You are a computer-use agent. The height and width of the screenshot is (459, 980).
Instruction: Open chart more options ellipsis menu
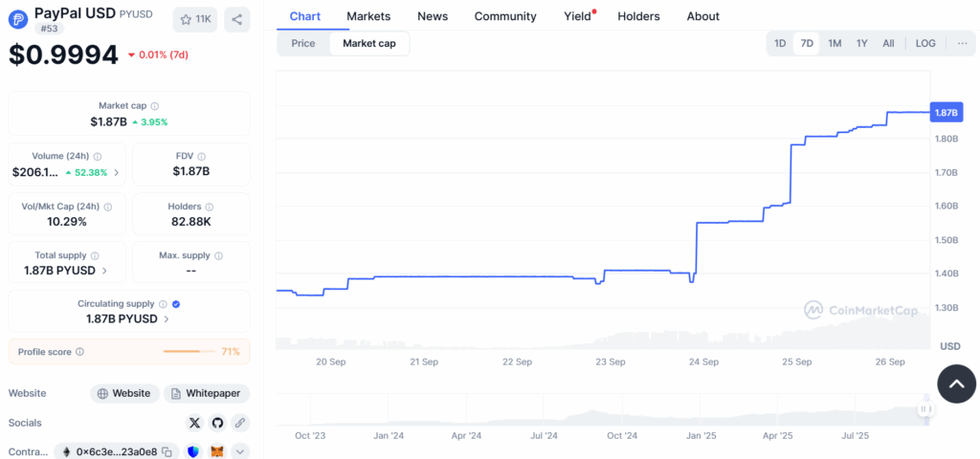tap(962, 43)
